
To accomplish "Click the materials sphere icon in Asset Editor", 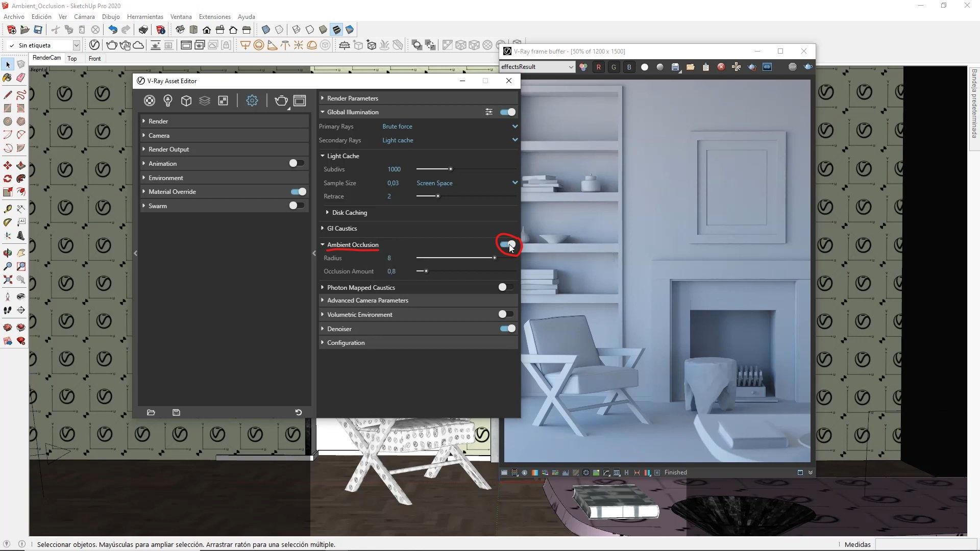I will pos(149,101).
